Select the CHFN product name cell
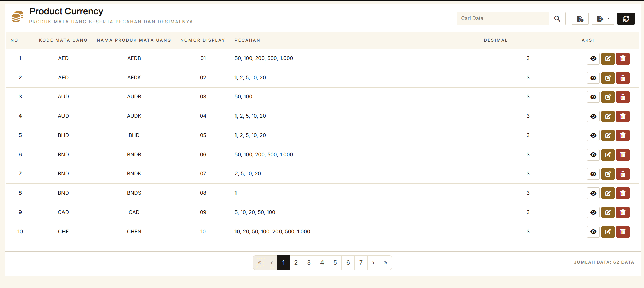 (x=134, y=232)
